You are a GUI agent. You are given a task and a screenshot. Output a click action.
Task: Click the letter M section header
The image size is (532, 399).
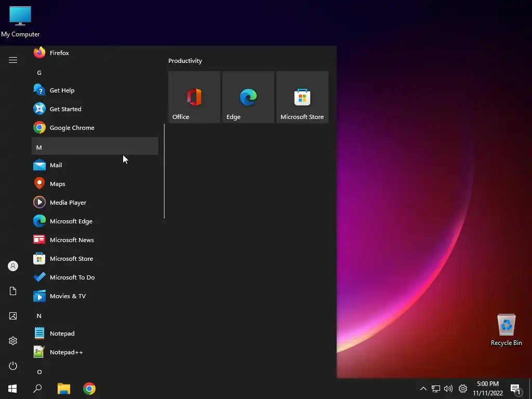pyautogui.click(x=95, y=146)
